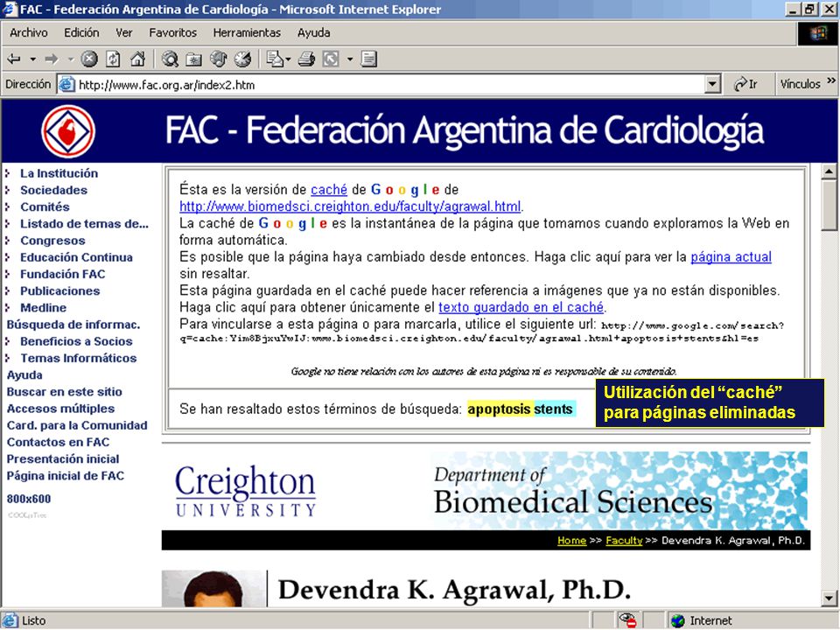Image resolution: width=840 pixels, height=630 pixels.
Task: Click the Ayuda sidebar link
Action: point(24,375)
